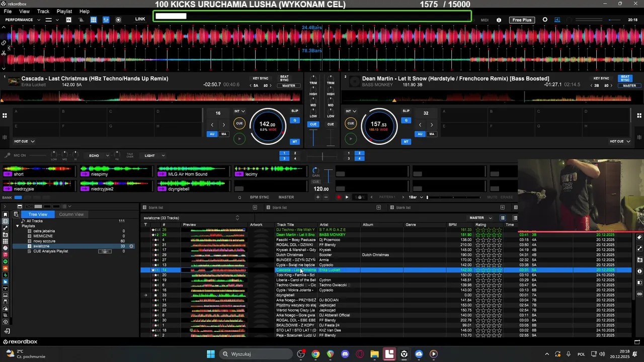Play deck 1 with play button
This screenshot has height=362, width=644.
[x=239, y=138]
